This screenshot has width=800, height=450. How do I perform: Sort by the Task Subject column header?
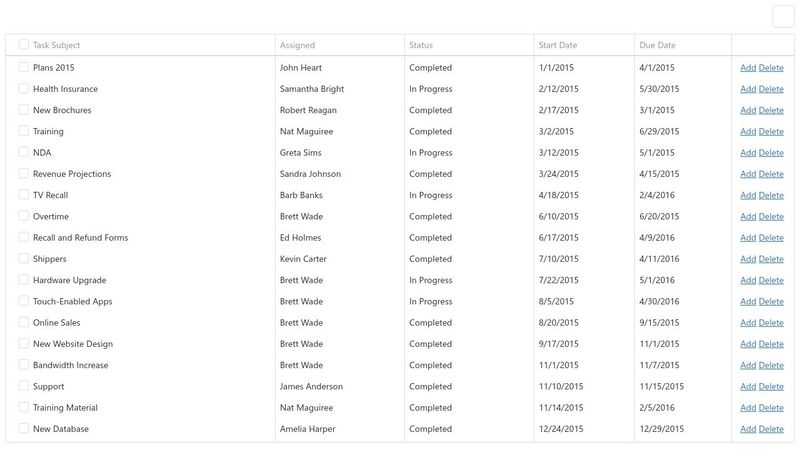click(57, 45)
